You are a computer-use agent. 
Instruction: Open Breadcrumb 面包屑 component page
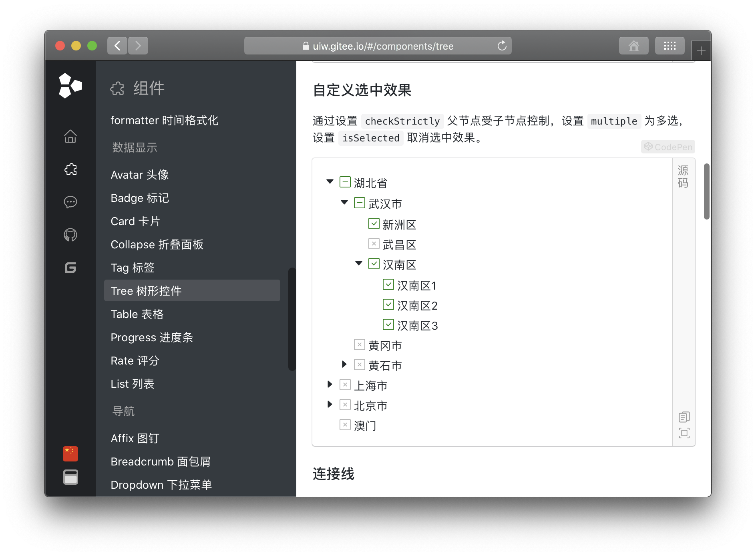(x=192, y=461)
